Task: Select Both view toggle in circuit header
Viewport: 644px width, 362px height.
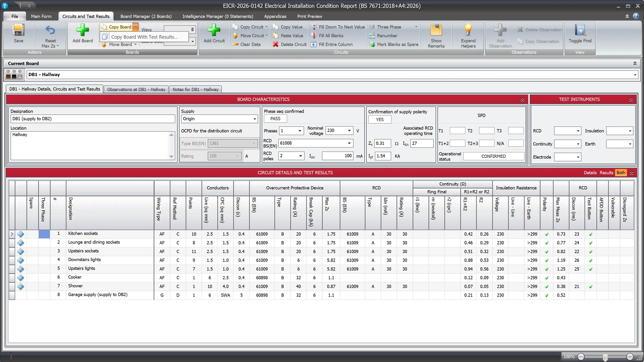Action: (621, 173)
